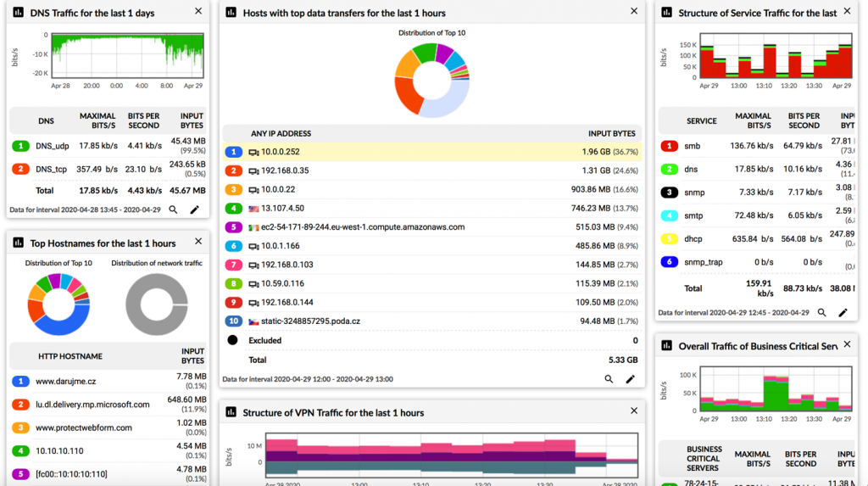
Task: Close the Overall Traffic of Business Critical widget
Action: [x=847, y=344]
